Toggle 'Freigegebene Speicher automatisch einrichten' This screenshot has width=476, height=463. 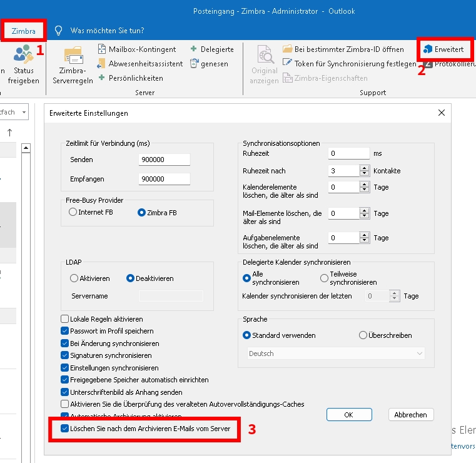pos(64,380)
